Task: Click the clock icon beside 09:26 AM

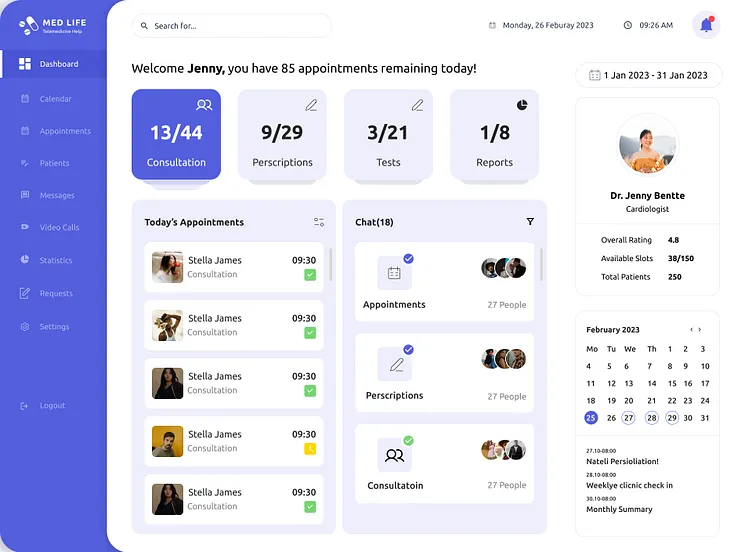Action: pos(627,25)
